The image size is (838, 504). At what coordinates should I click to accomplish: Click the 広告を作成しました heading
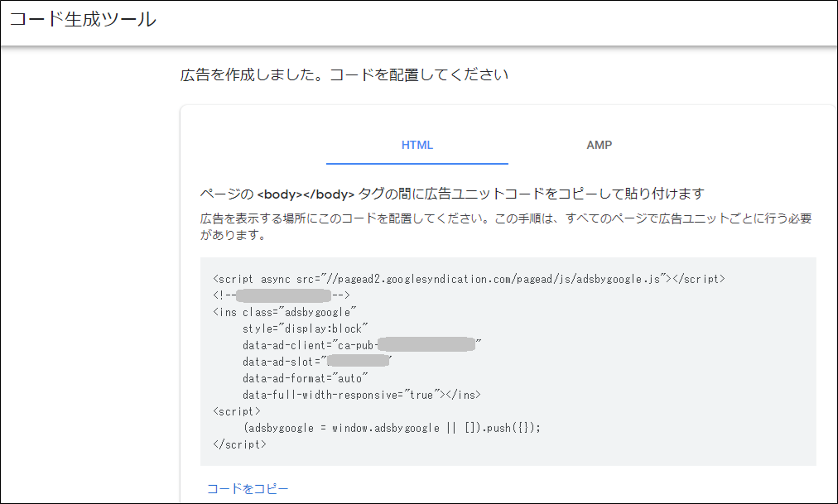[x=344, y=74]
